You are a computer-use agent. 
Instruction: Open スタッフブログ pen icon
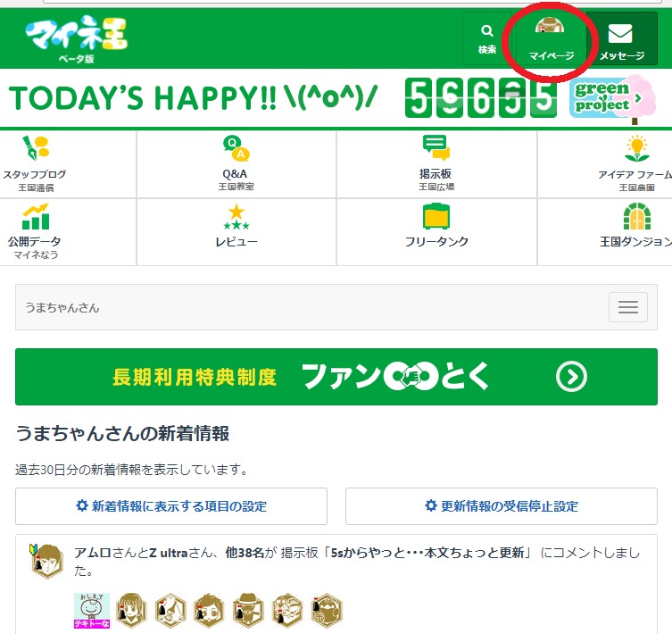(x=36, y=148)
